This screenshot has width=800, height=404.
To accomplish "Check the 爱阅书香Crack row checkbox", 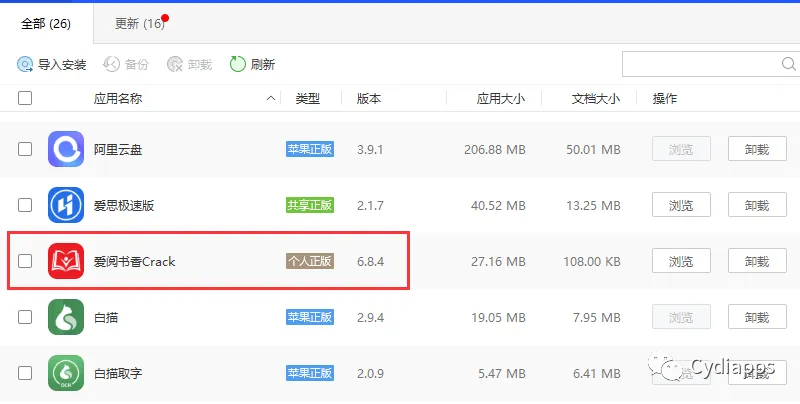I will tap(25, 261).
